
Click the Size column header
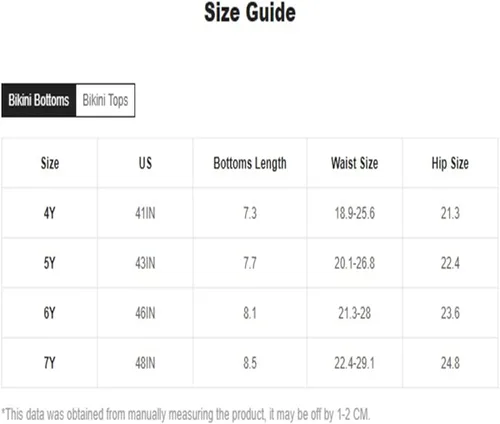[50, 163]
